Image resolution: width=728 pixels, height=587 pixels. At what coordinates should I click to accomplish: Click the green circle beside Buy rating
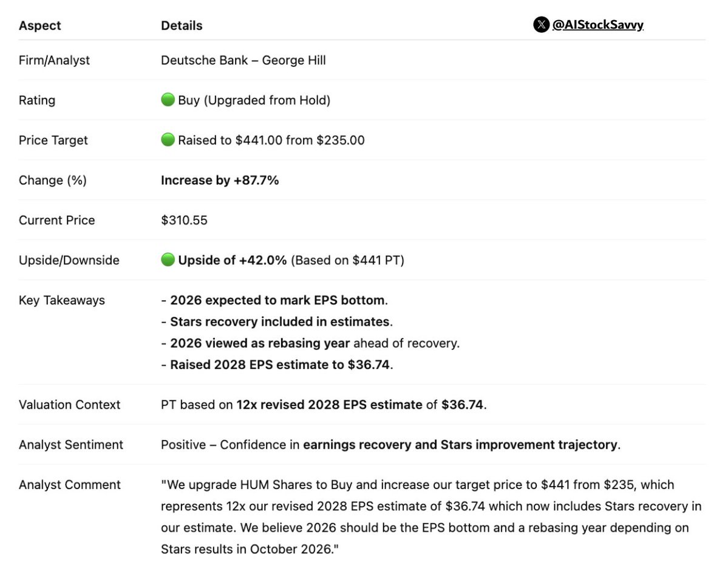168,100
